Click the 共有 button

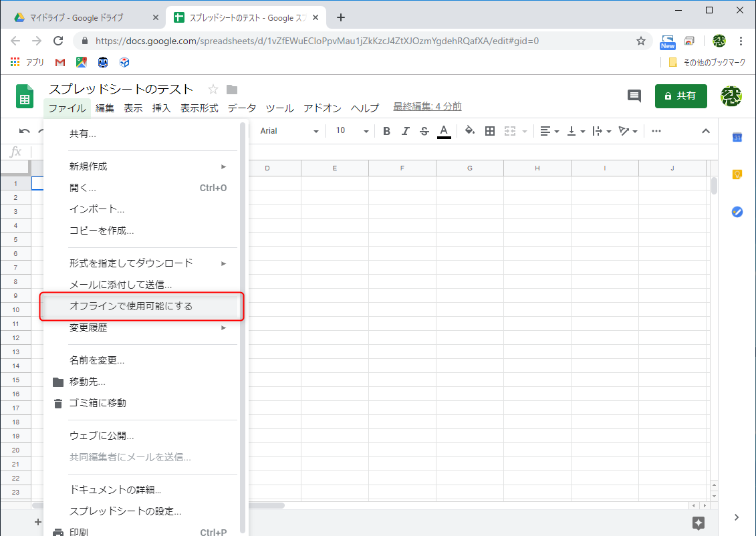[x=680, y=96]
